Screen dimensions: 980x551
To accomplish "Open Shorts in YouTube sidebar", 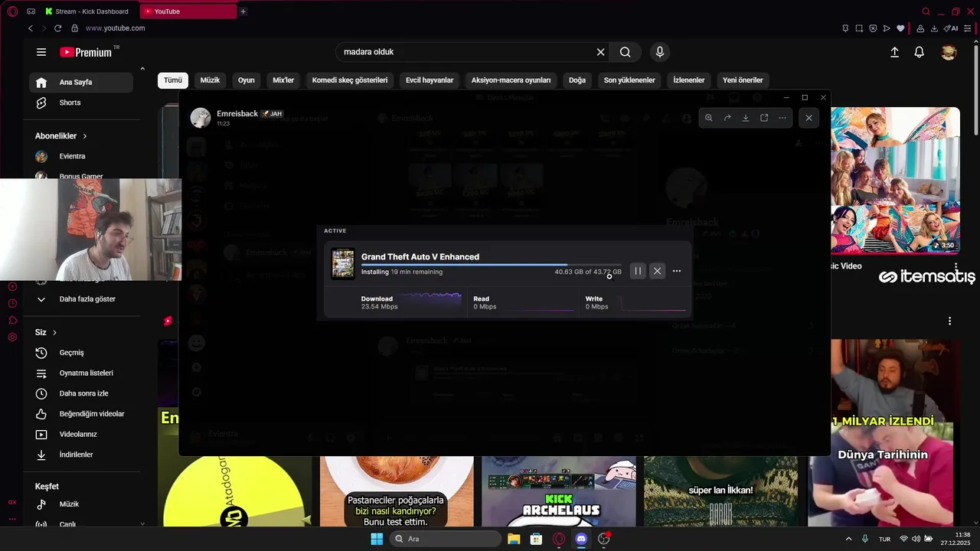I will pyautogui.click(x=81, y=103).
